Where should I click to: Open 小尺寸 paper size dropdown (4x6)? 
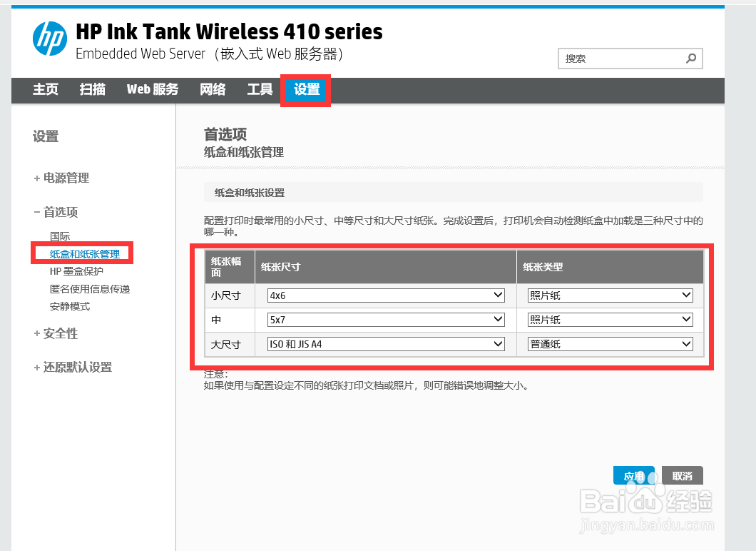point(386,295)
